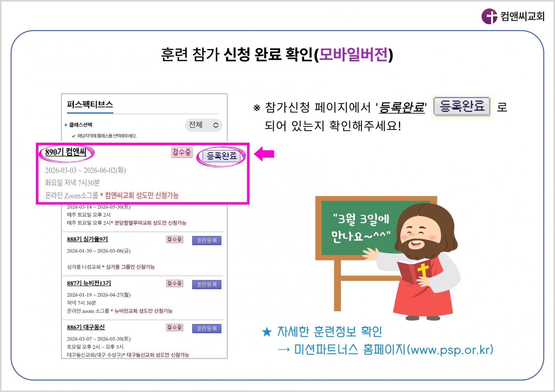Screen dimensions: 555x392
Task: Click the green checkmark beside 해당지역에 클래스를 선택해주세요
Action: [73, 136]
